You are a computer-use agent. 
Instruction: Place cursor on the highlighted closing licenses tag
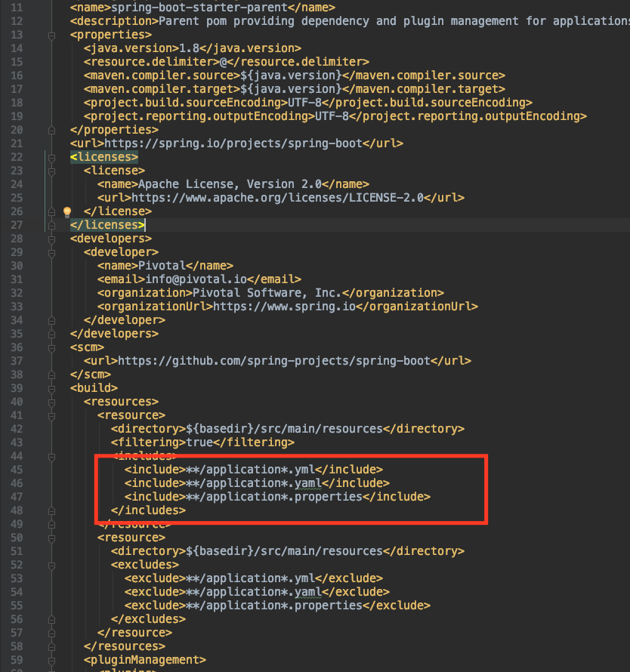point(107,224)
